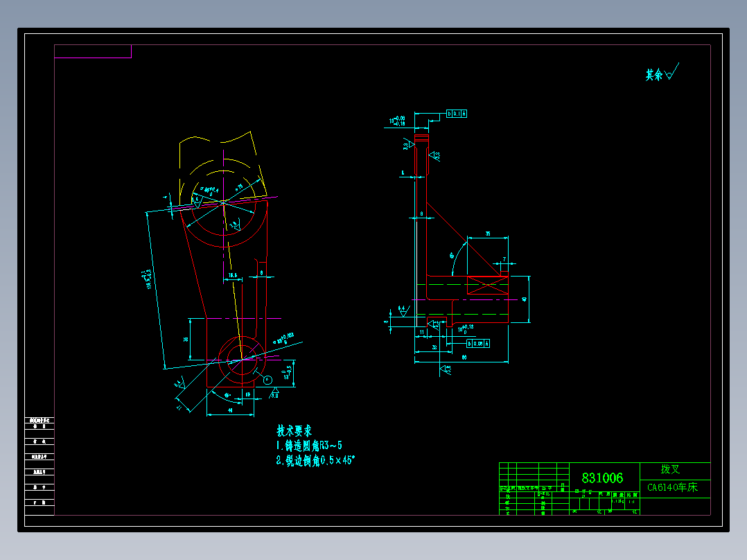
Task: Click the 0.1 A tolerance frame
Action: pos(457,114)
